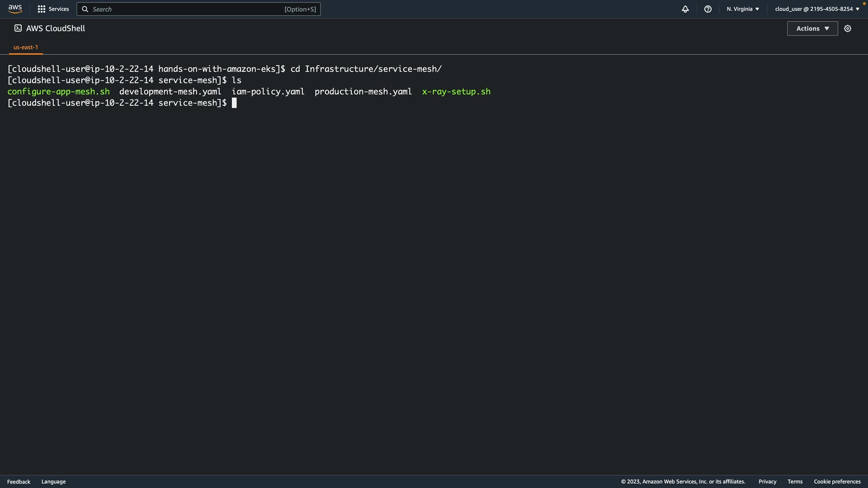Image resolution: width=868 pixels, height=488 pixels.
Task: Select the us-east-1 terminal tab
Action: point(26,47)
